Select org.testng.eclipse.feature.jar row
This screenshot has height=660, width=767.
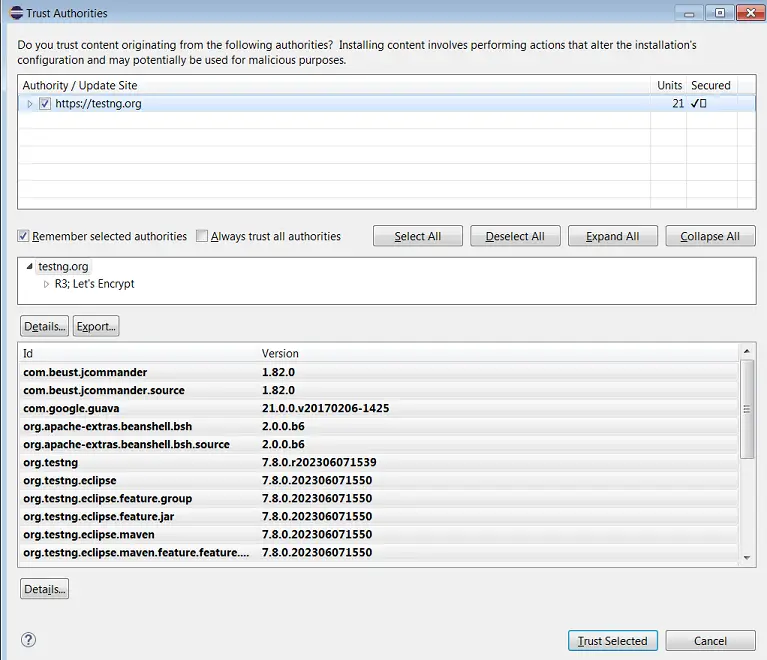379,517
